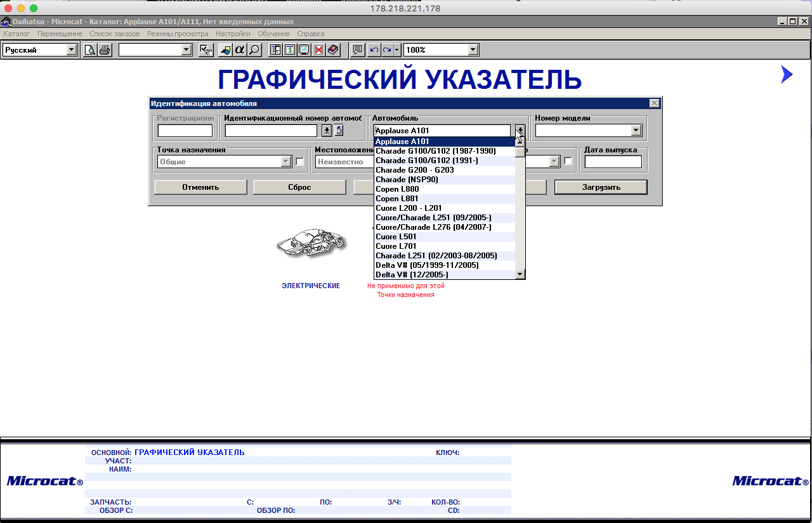812x523 pixels.
Task: Click the speech bubble notes icon
Action: point(358,50)
